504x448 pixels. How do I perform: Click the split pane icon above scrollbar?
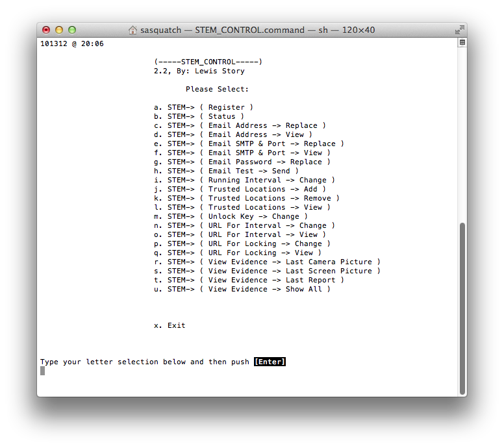click(x=462, y=42)
